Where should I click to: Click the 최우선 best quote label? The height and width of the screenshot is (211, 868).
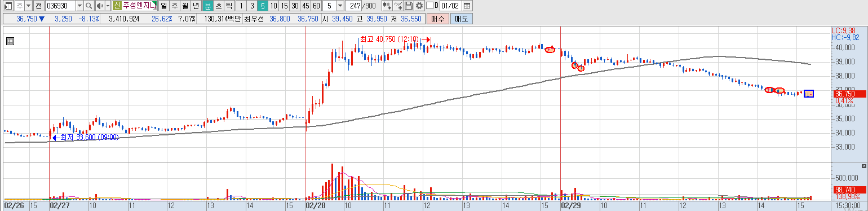[x=254, y=19]
